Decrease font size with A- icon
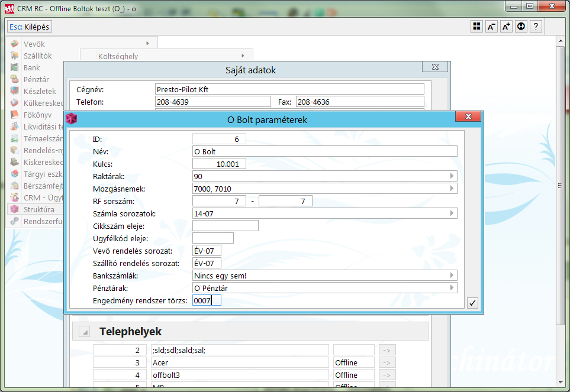The image size is (570, 392). pyautogui.click(x=491, y=27)
